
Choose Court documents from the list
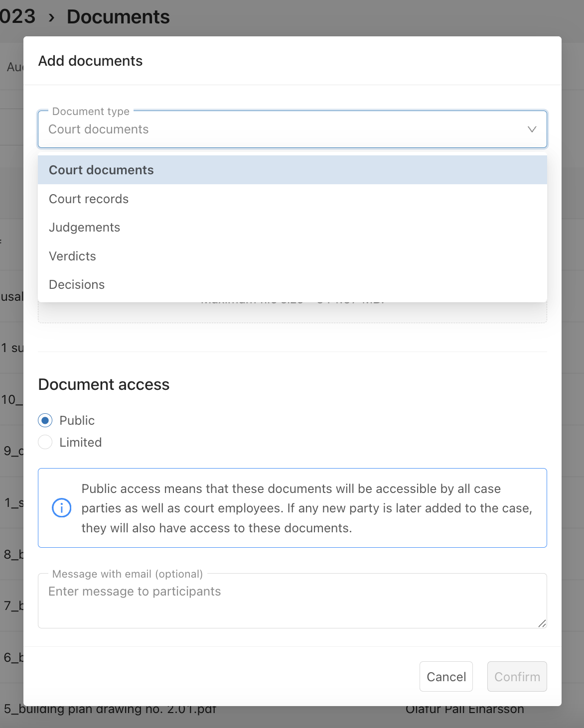click(292, 170)
